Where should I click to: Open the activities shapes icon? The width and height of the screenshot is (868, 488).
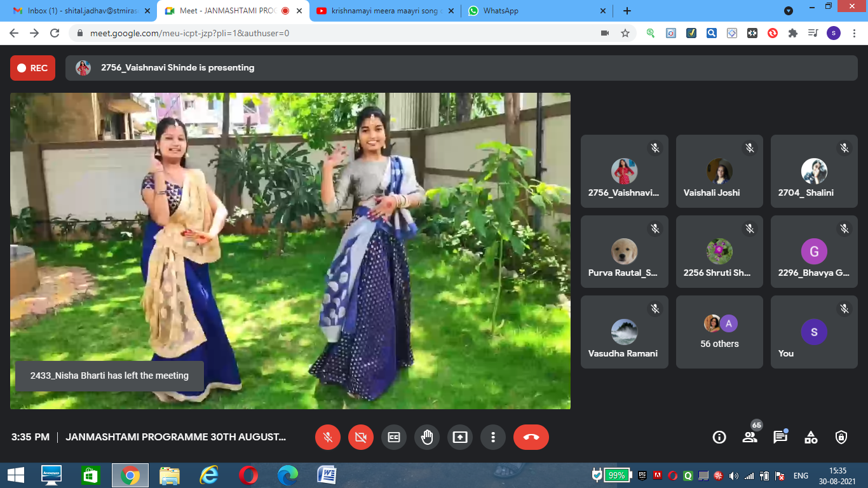coord(811,437)
